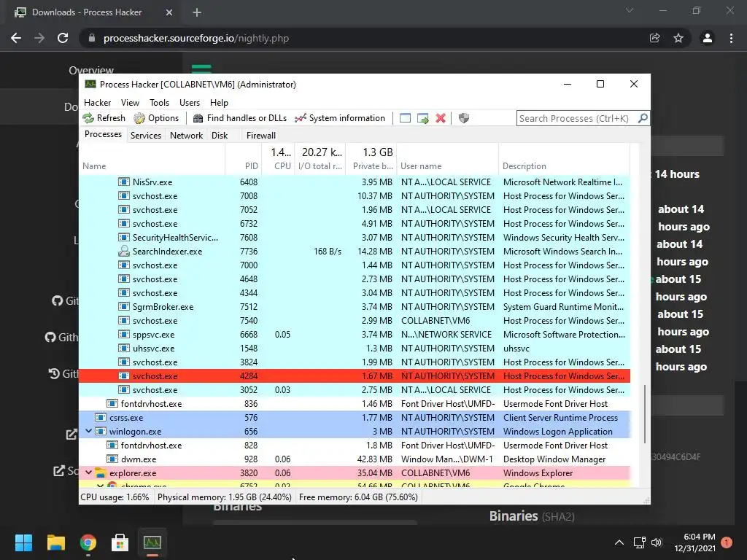Click the browser address bar URL

pyautogui.click(x=196, y=38)
